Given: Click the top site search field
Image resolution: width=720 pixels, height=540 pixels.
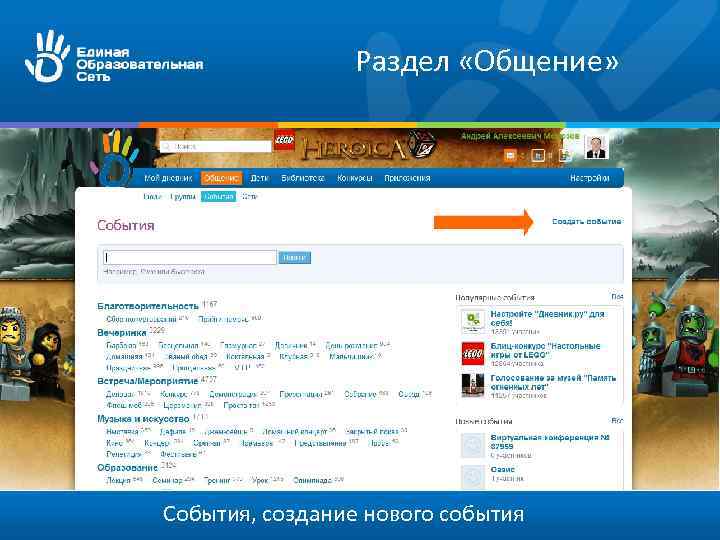Looking at the screenshot, I should point(216,146).
